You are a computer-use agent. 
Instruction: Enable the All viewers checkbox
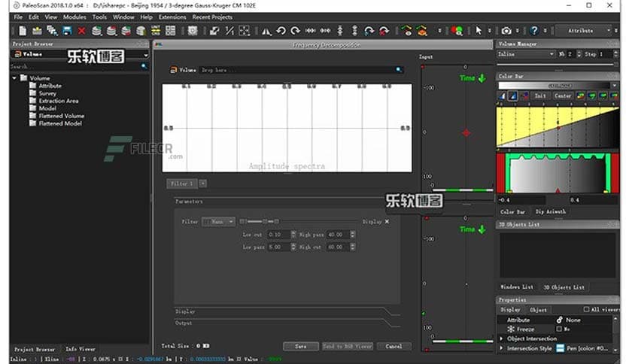[588, 309]
